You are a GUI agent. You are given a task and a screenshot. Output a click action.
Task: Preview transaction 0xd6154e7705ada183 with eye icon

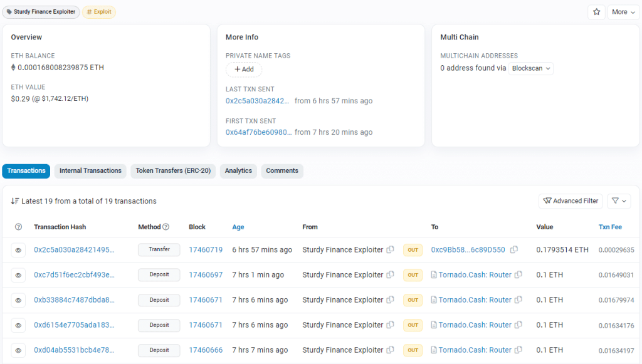[x=18, y=326]
